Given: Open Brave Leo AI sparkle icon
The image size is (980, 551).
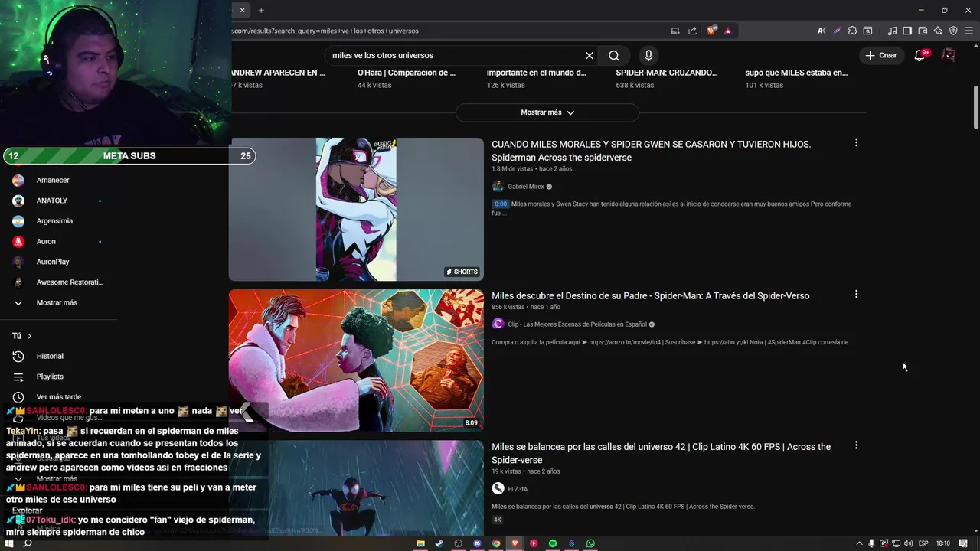Looking at the screenshot, I should (938, 31).
